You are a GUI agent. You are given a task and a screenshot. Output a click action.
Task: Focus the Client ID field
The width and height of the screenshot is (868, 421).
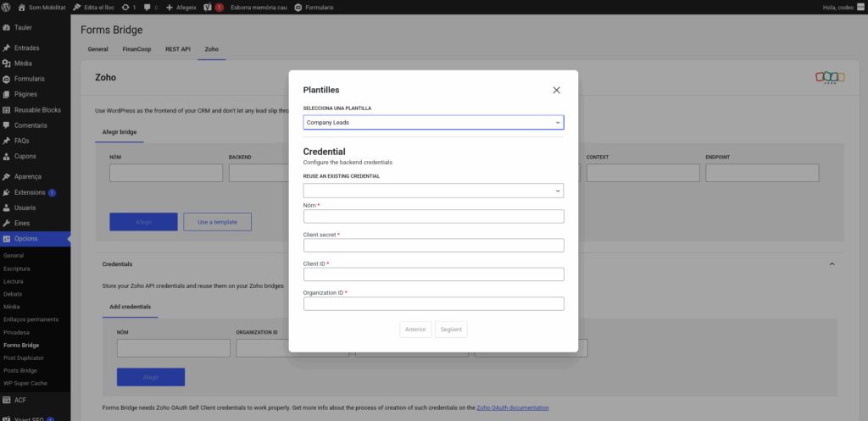pos(433,274)
